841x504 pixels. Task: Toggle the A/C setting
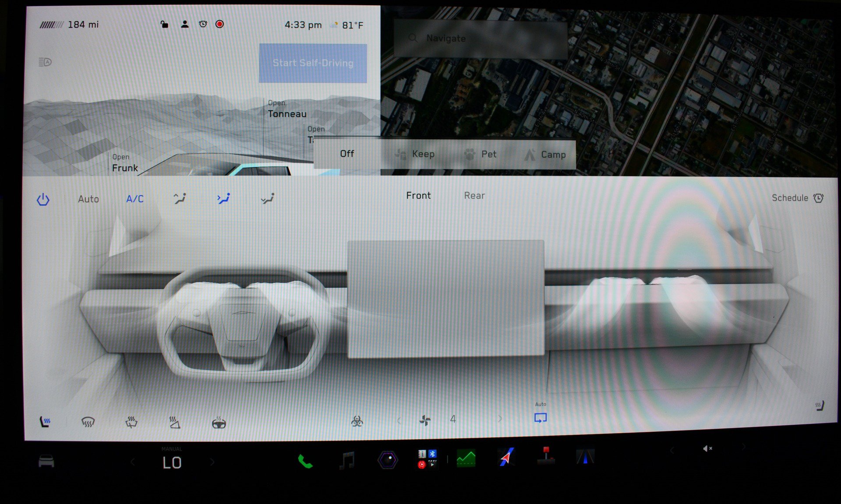(x=135, y=199)
